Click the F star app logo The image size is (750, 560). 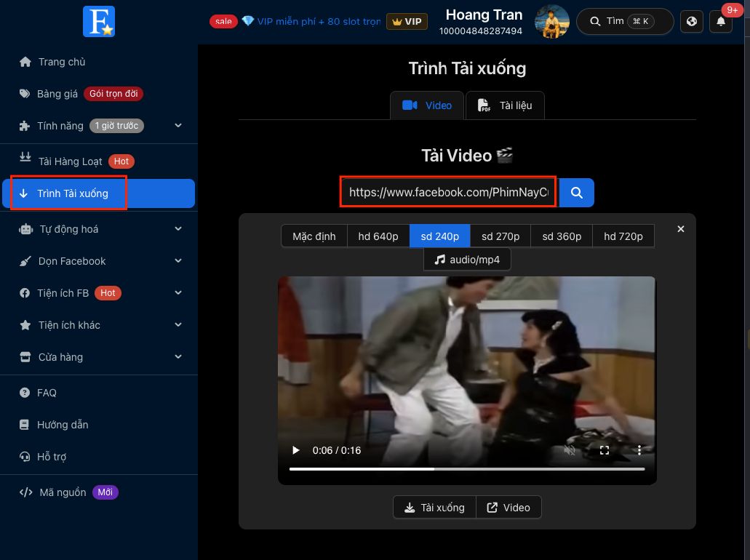(x=98, y=22)
